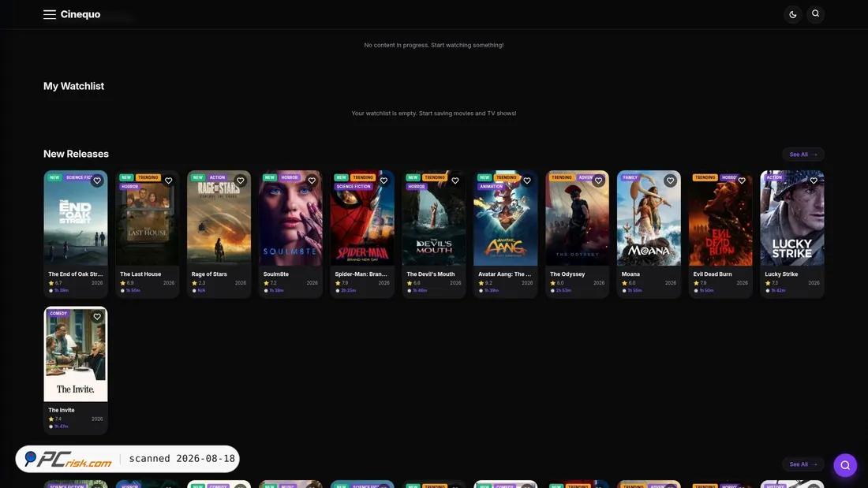The width and height of the screenshot is (868, 488).
Task: Click ANIMATION tag on Avatar Aang card
Action: pyautogui.click(x=491, y=187)
